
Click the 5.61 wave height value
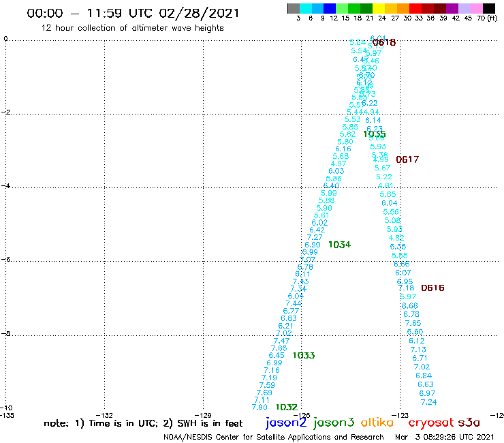[321, 215]
